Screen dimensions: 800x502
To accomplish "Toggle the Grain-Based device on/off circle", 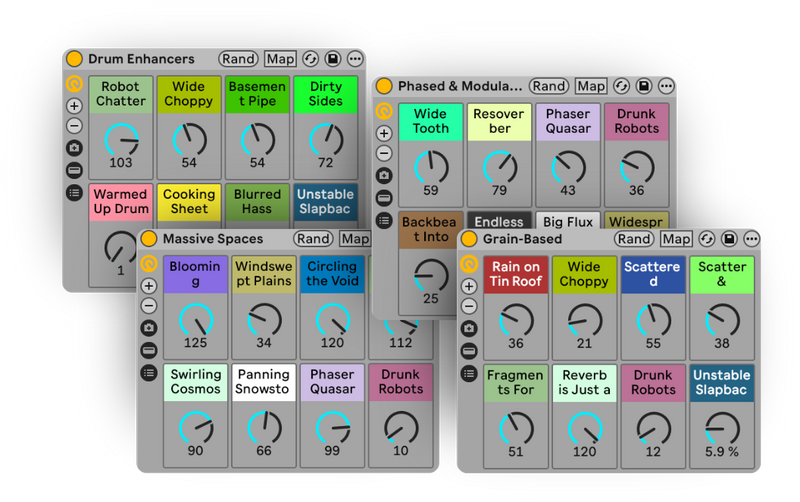I will click(x=468, y=239).
